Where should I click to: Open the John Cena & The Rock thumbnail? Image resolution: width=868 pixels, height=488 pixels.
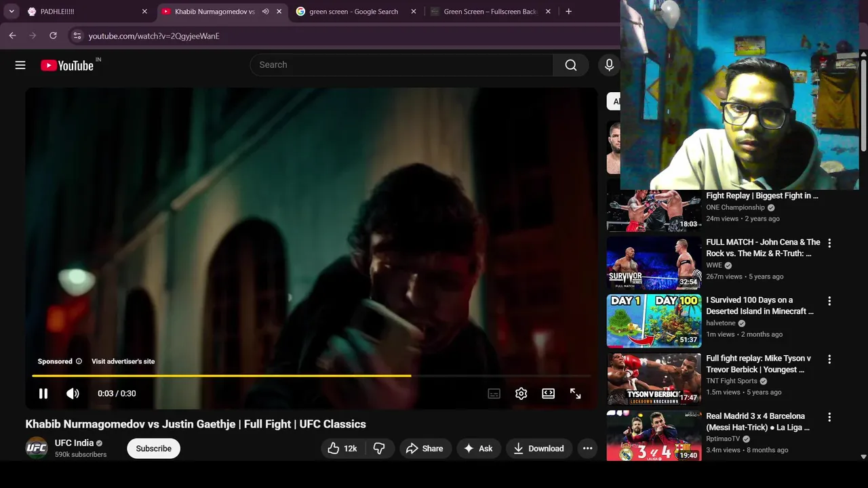point(654,263)
